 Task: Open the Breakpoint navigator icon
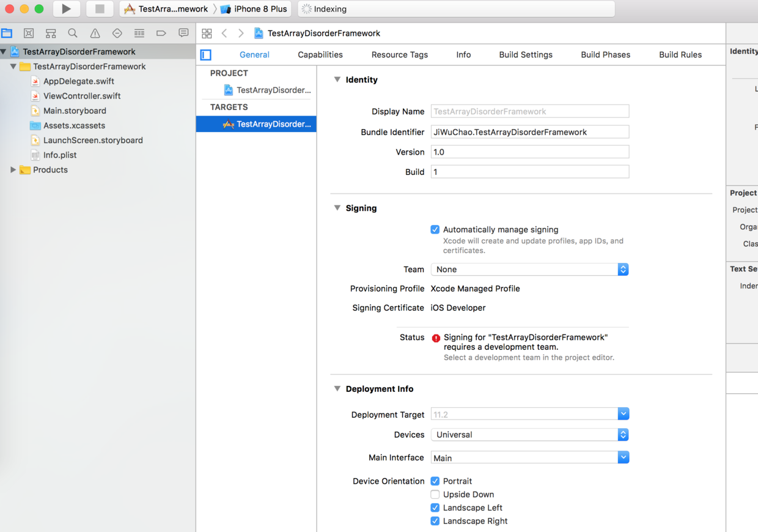[x=161, y=33]
